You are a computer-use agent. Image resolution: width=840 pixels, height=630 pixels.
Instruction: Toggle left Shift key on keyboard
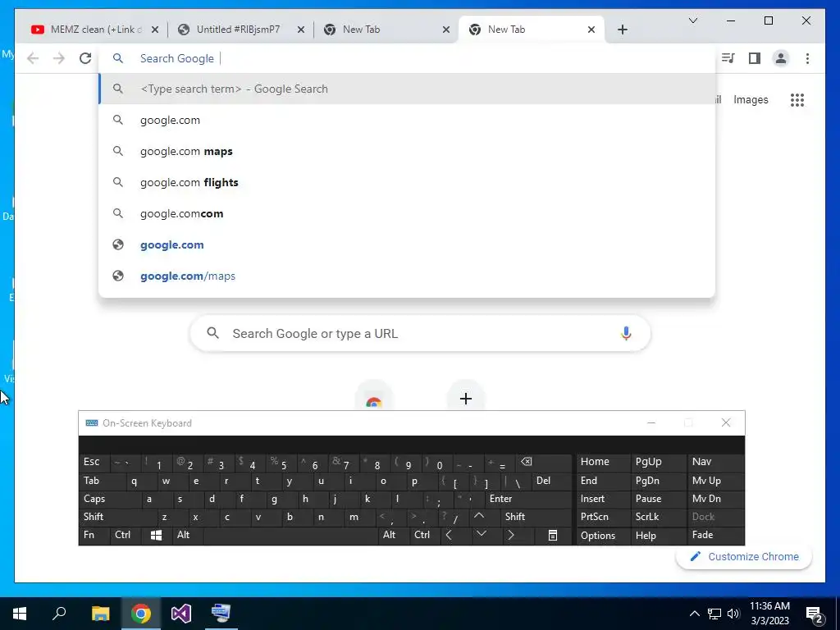tap(118, 517)
